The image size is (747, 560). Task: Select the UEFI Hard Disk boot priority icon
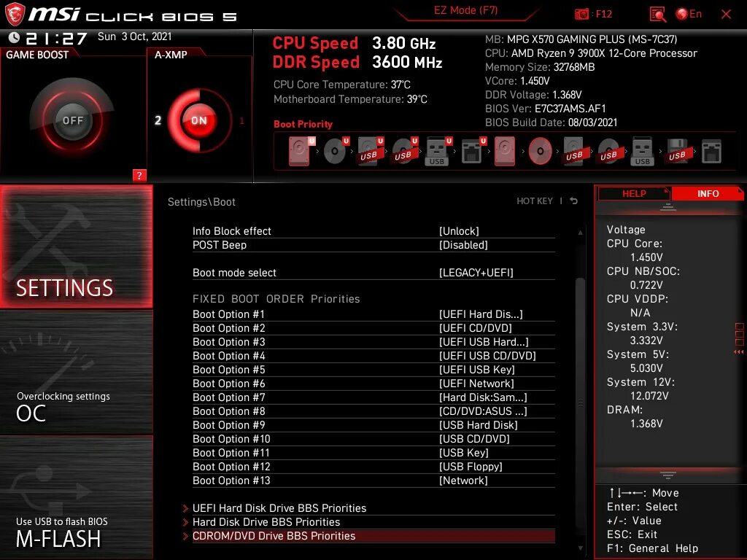pyautogui.click(x=301, y=151)
